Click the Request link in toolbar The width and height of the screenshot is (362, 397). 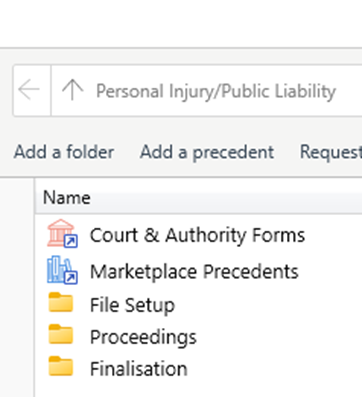[331, 152]
